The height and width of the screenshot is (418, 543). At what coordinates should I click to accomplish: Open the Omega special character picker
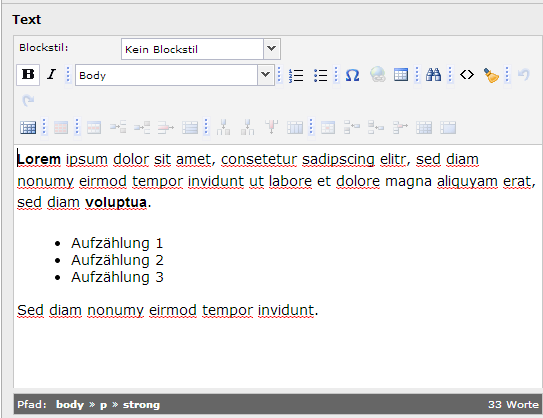pos(353,75)
